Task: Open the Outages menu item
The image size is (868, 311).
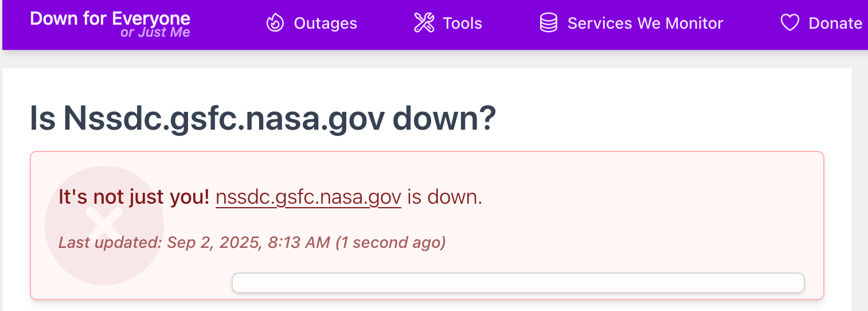Action: [325, 24]
